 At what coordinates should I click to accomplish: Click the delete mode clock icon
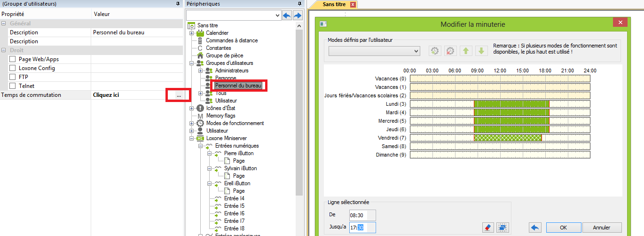[450, 51]
